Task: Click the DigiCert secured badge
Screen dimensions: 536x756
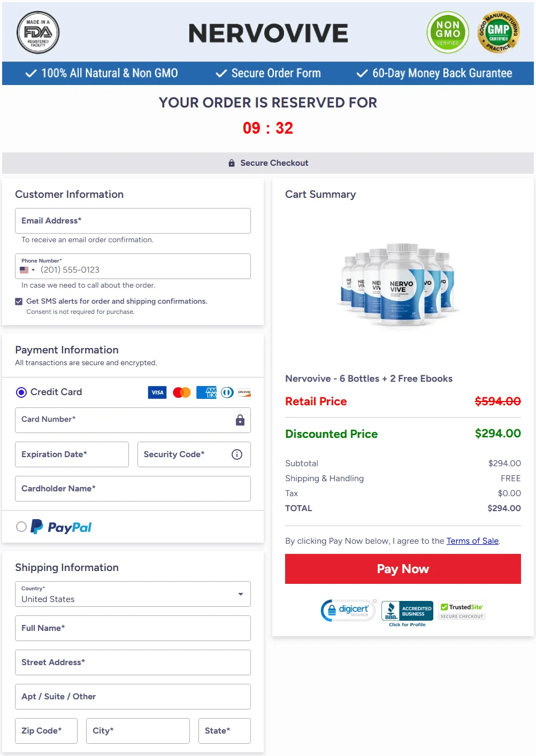Action: pyautogui.click(x=348, y=610)
